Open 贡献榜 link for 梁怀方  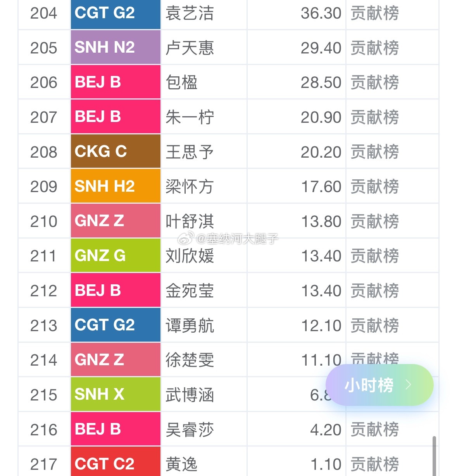point(375,186)
